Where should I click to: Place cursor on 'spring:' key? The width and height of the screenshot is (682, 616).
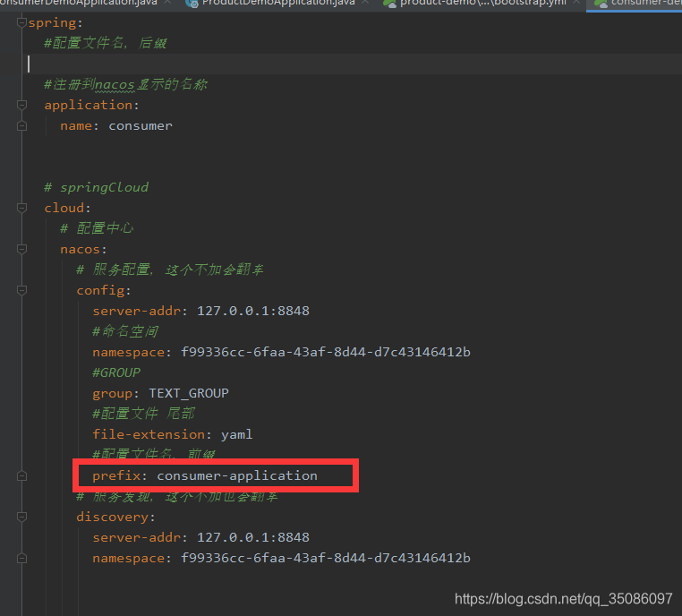click(x=55, y=22)
